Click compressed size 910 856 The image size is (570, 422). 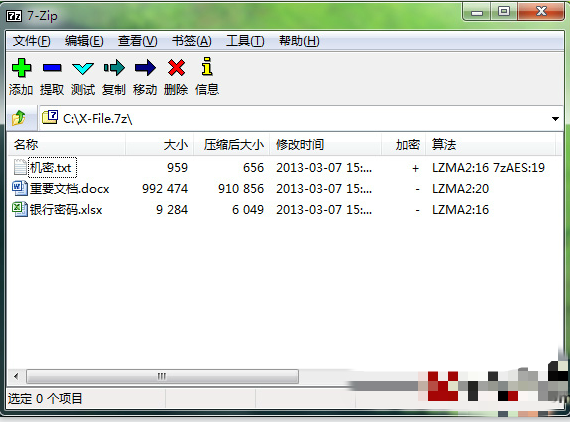point(241,189)
